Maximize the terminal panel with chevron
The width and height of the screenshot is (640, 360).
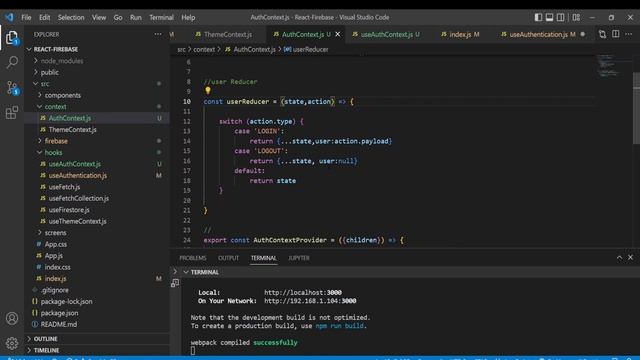coord(619,257)
